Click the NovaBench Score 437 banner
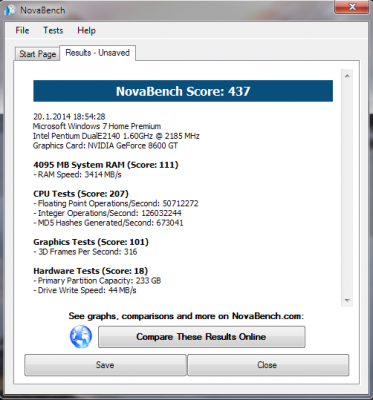 tap(183, 91)
